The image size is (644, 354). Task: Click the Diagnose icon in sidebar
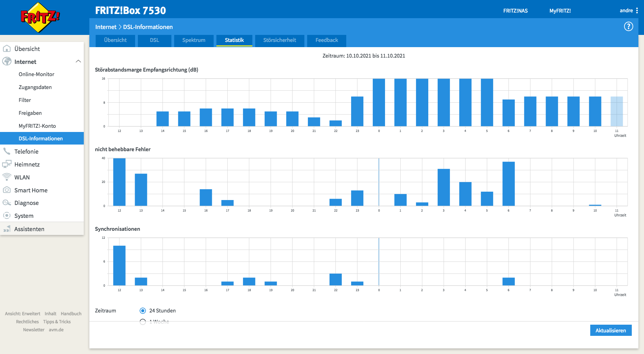click(7, 203)
